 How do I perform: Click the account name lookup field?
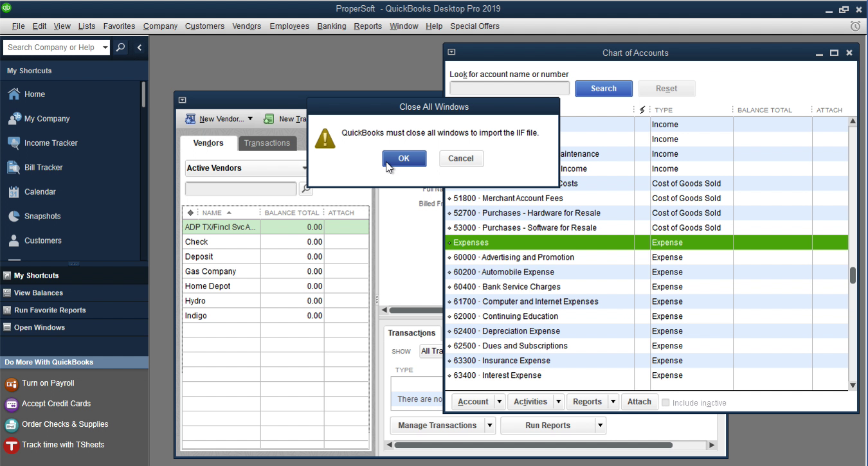click(x=510, y=89)
